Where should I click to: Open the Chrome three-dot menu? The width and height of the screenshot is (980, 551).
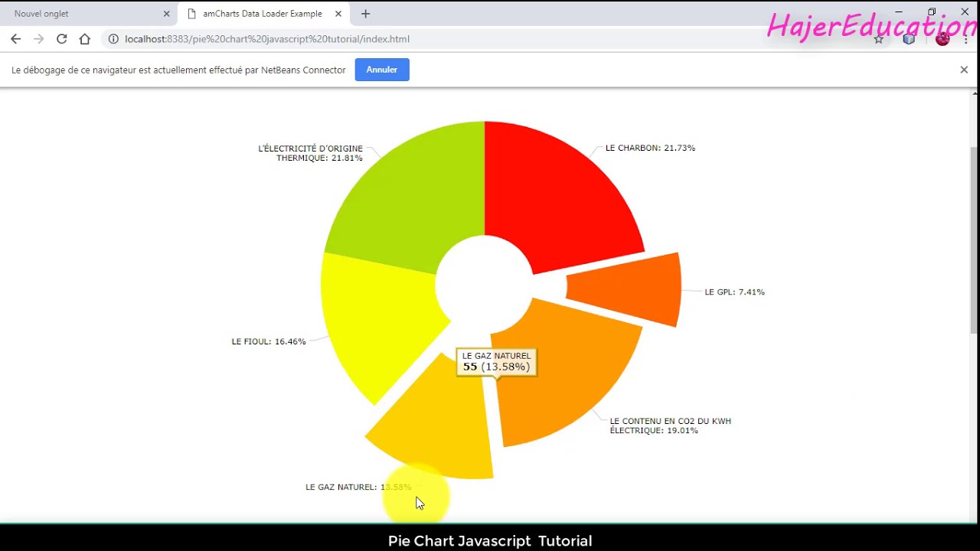[x=966, y=39]
